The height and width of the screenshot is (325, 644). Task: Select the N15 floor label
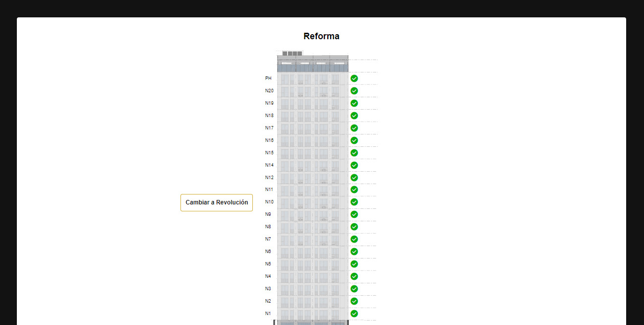[269, 153]
